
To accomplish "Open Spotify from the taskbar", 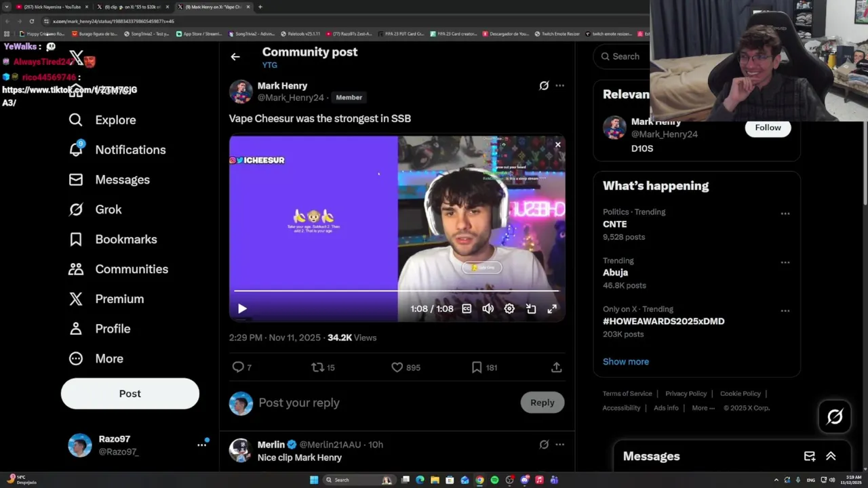I will point(494,480).
